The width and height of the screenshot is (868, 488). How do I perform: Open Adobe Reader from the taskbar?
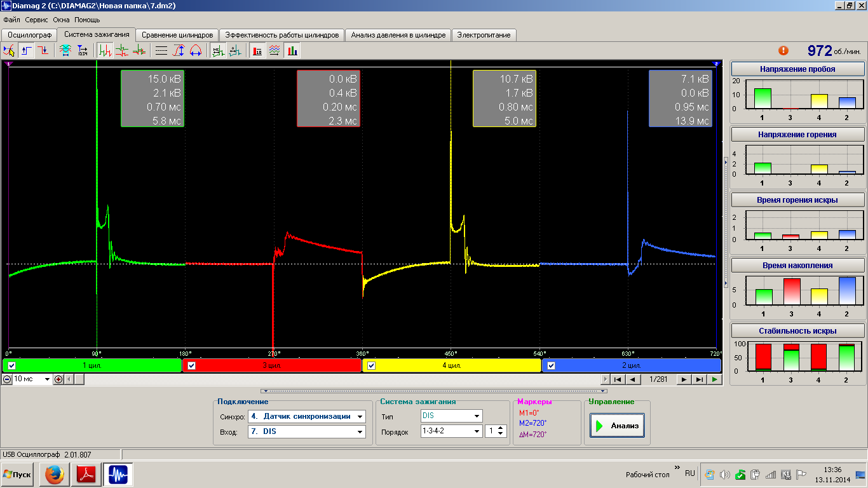click(86, 475)
